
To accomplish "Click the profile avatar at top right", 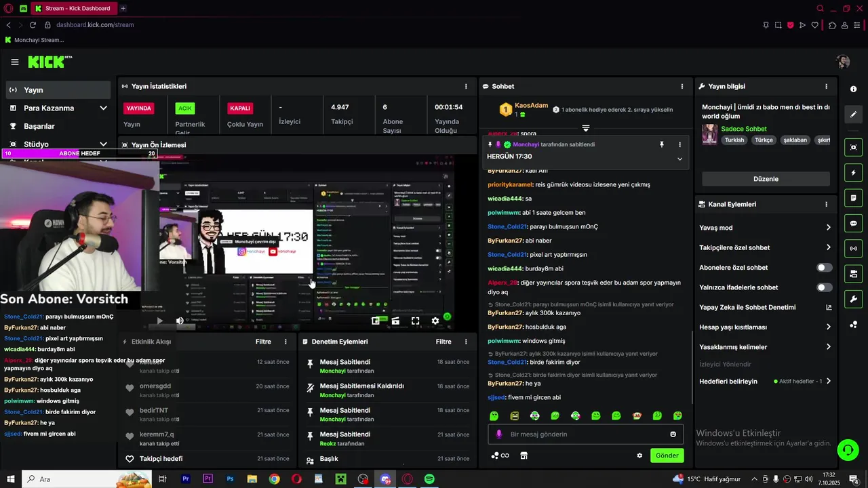I will click(x=843, y=62).
